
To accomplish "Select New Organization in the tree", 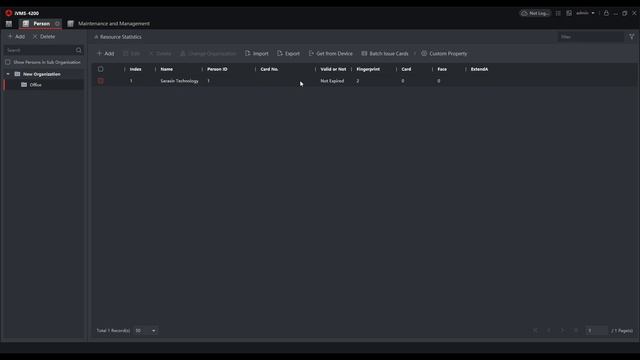I will pos(41,74).
